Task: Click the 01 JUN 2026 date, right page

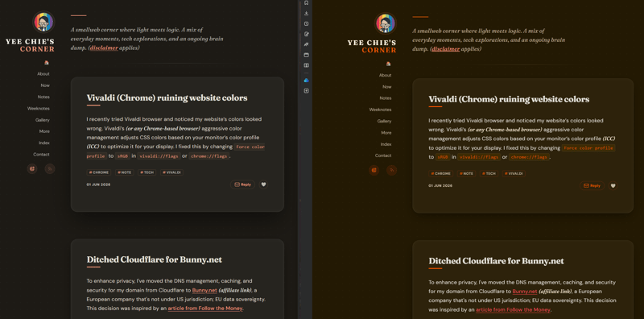Action: 440,186
